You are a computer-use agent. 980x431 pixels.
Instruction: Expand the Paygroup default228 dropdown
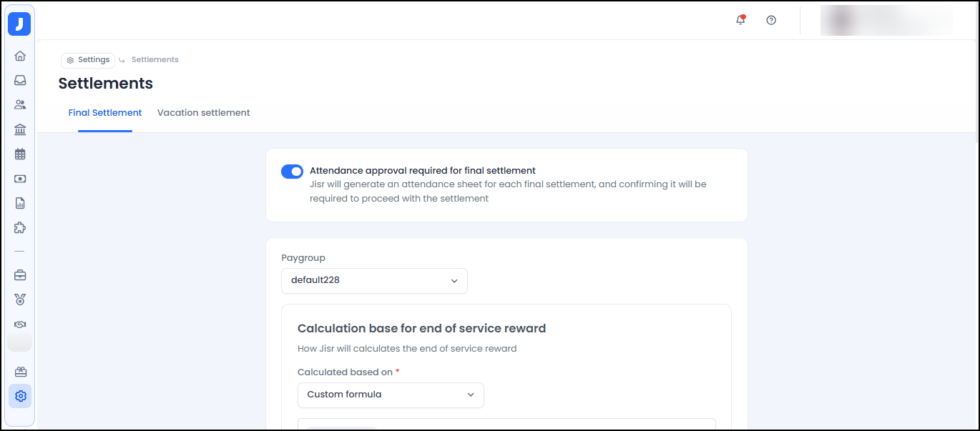coord(374,281)
